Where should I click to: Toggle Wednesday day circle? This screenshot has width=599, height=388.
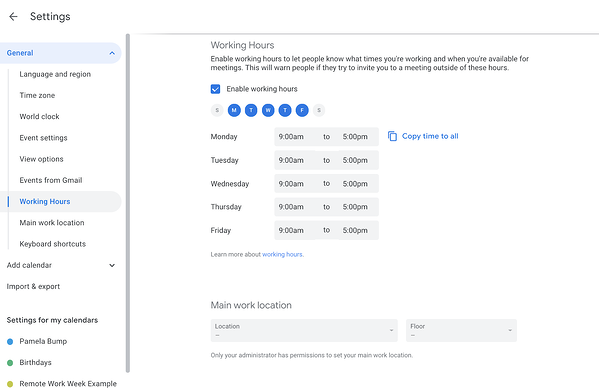coord(268,110)
